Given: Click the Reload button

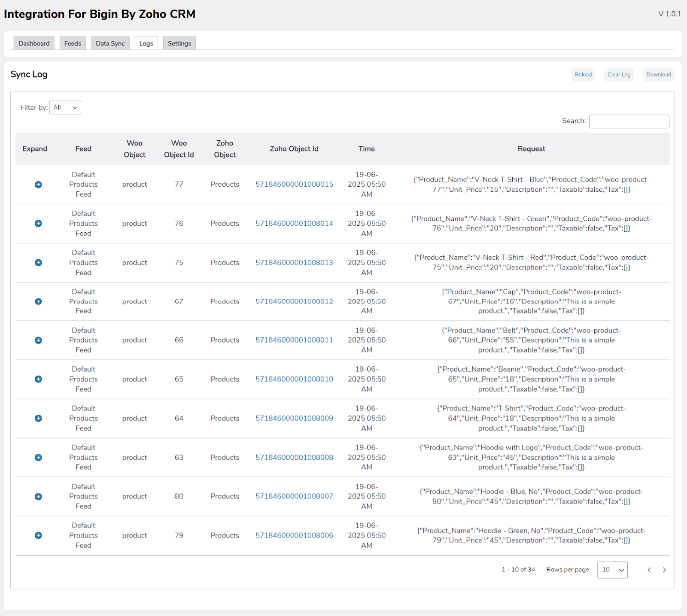Looking at the screenshot, I should pyautogui.click(x=583, y=75).
